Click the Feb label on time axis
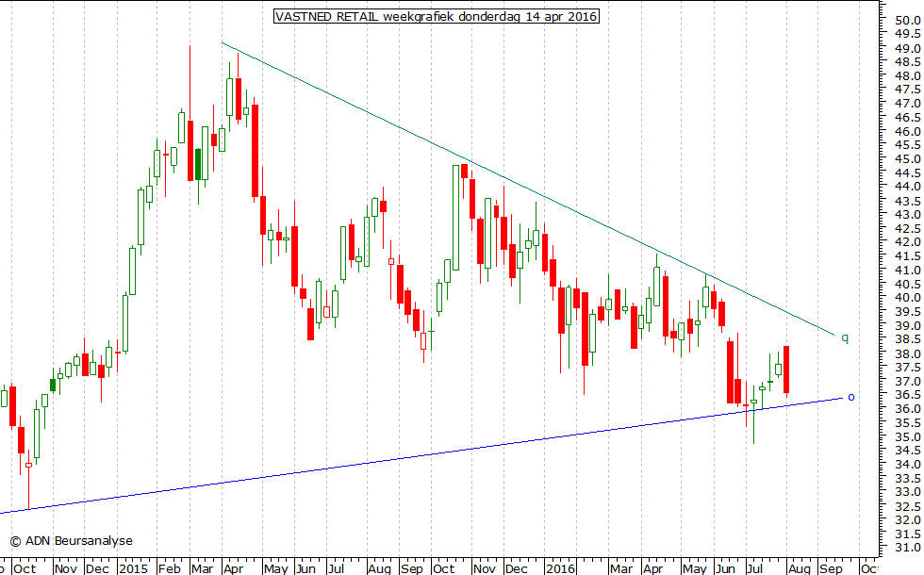 [170, 568]
